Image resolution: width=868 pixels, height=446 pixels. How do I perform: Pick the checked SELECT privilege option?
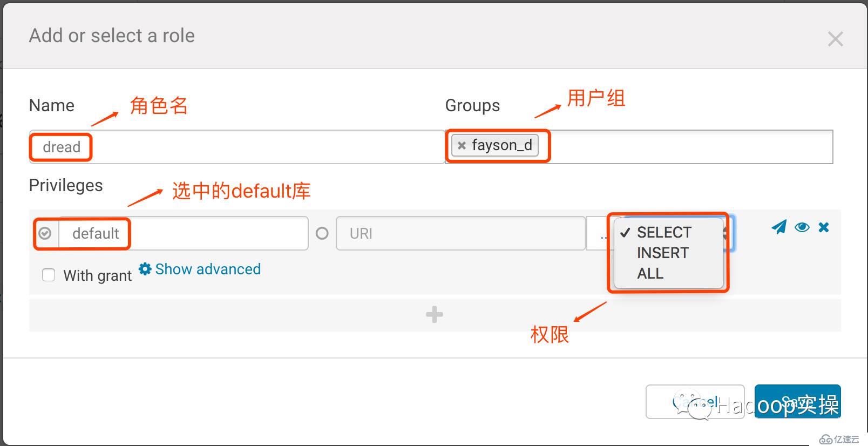tap(663, 232)
